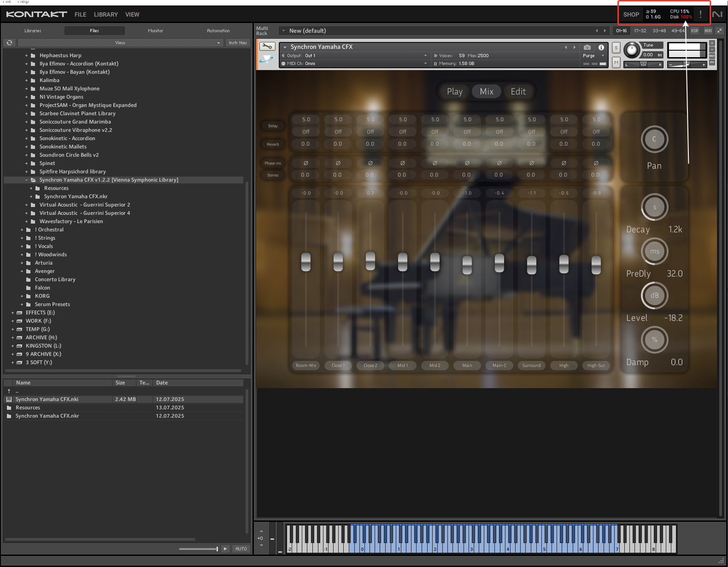
Task: Open the FILE menu
Action: [x=81, y=14]
